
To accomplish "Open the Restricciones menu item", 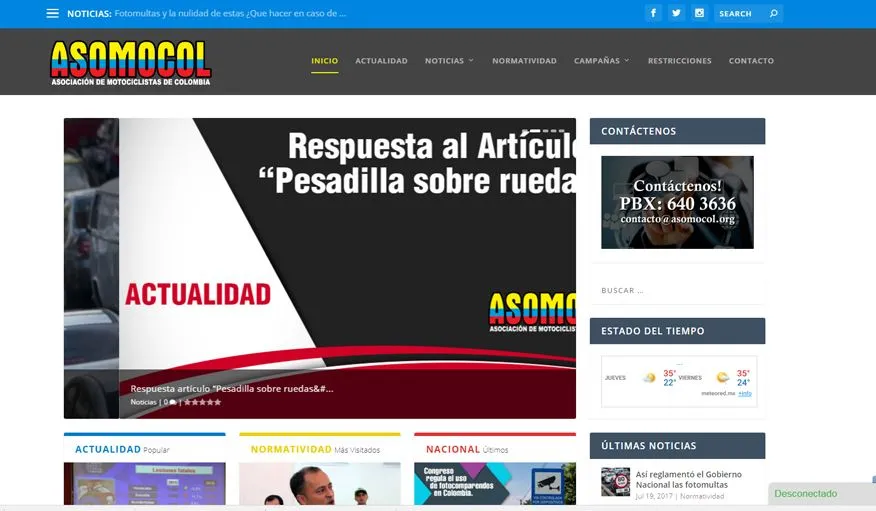I will pos(679,60).
